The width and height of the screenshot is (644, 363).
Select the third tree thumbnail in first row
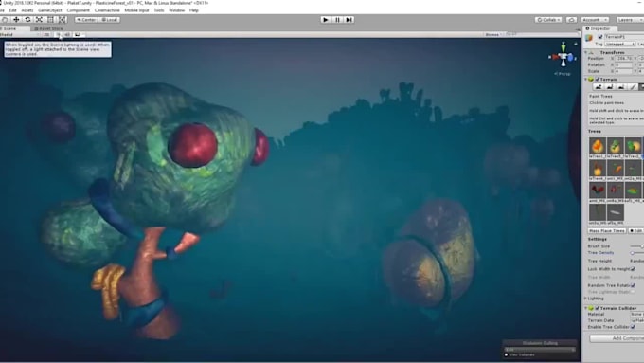[633, 146]
